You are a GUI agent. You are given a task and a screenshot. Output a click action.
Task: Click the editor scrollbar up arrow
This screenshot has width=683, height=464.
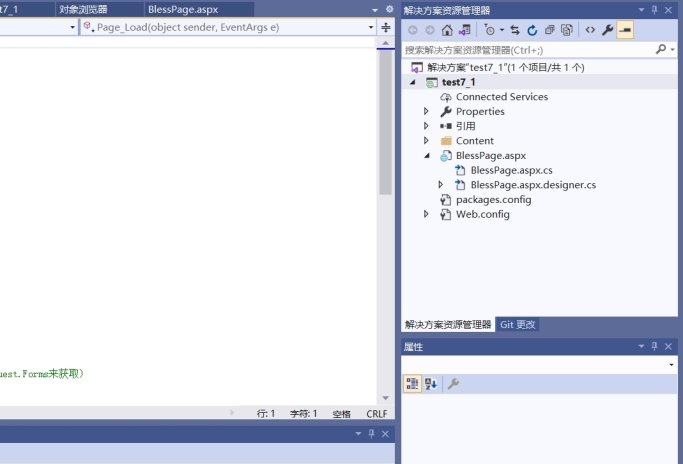pos(385,43)
